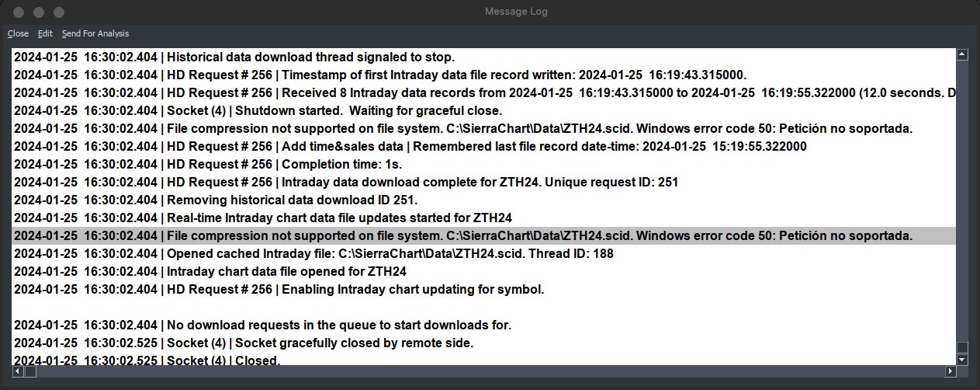Image resolution: width=980 pixels, height=390 pixels.
Task: Click the vertical scrollbar up arrow
Action: tap(962, 54)
